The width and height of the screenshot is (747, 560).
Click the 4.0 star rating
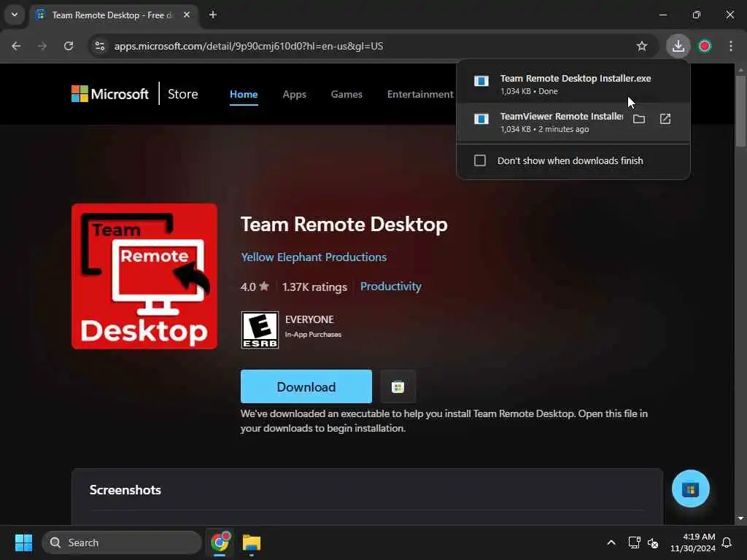point(255,287)
